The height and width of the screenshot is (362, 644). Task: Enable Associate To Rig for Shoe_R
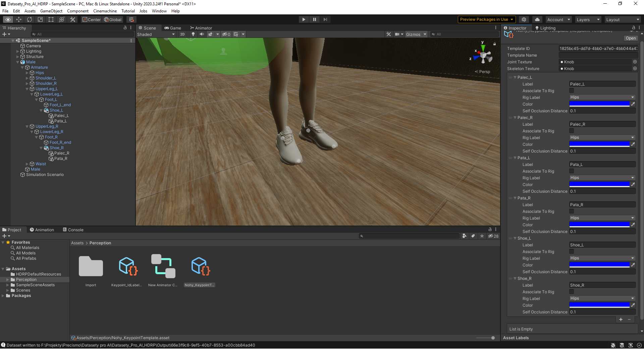(x=572, y=292)
